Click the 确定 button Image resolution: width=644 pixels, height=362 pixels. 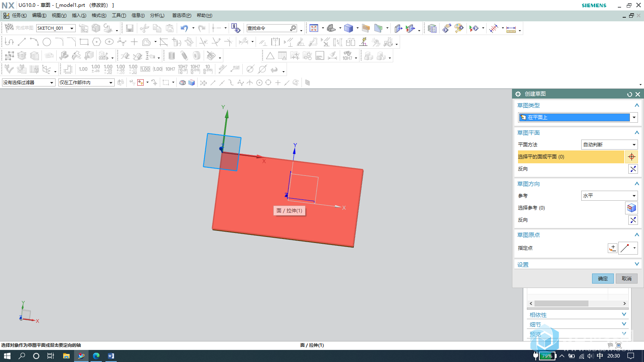[603, 278]
